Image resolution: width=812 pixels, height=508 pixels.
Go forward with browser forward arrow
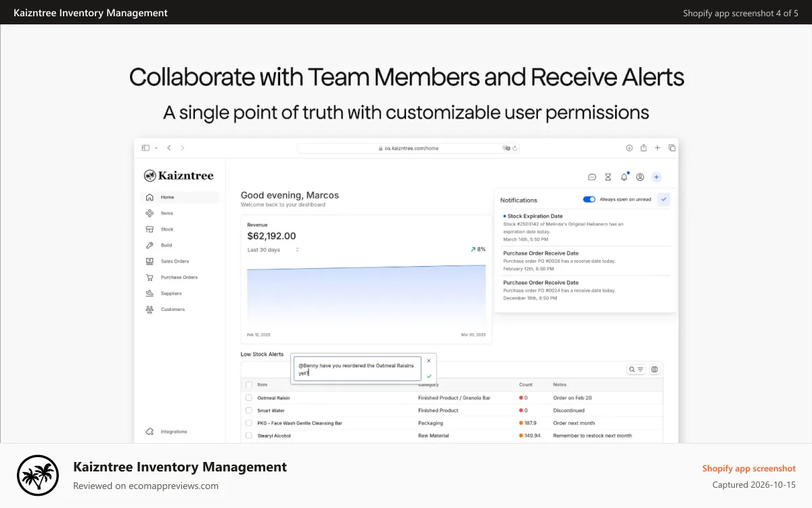(x=182, y=148)
